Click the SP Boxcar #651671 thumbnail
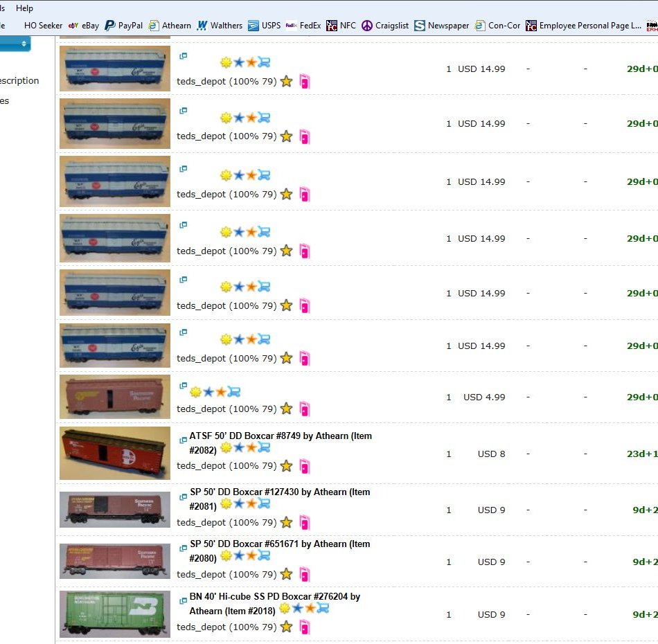658x644 pixels. (115, 562)
